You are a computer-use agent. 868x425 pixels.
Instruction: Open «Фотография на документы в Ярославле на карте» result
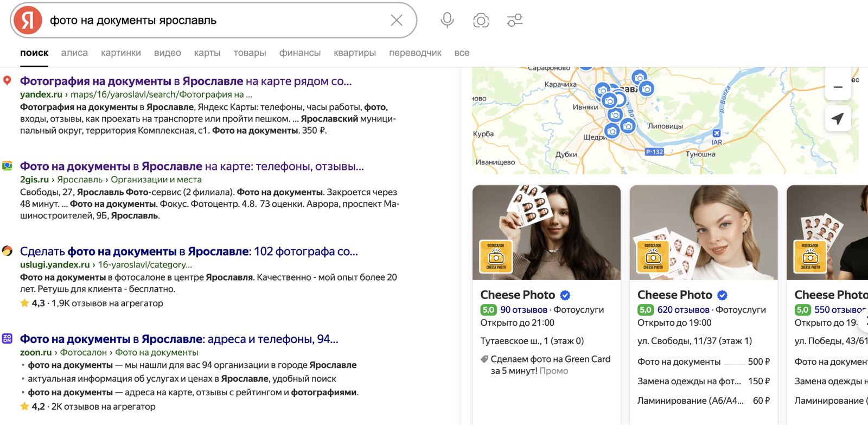(186, 81)
